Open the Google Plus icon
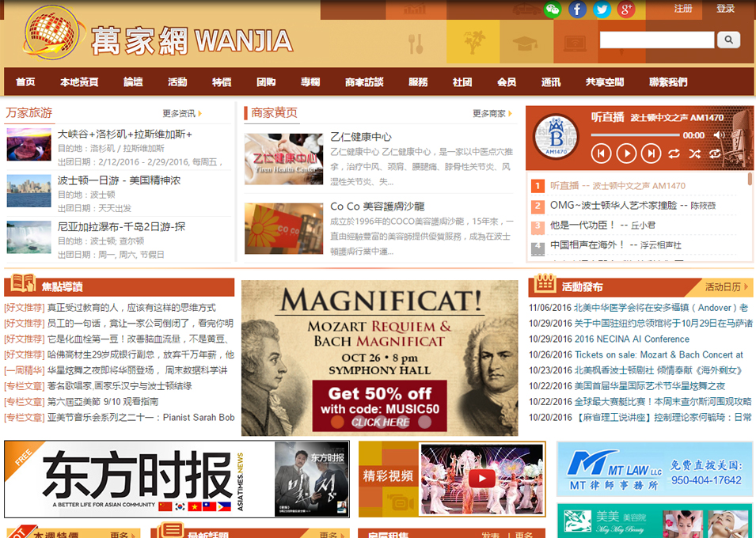 coord(626,9)
